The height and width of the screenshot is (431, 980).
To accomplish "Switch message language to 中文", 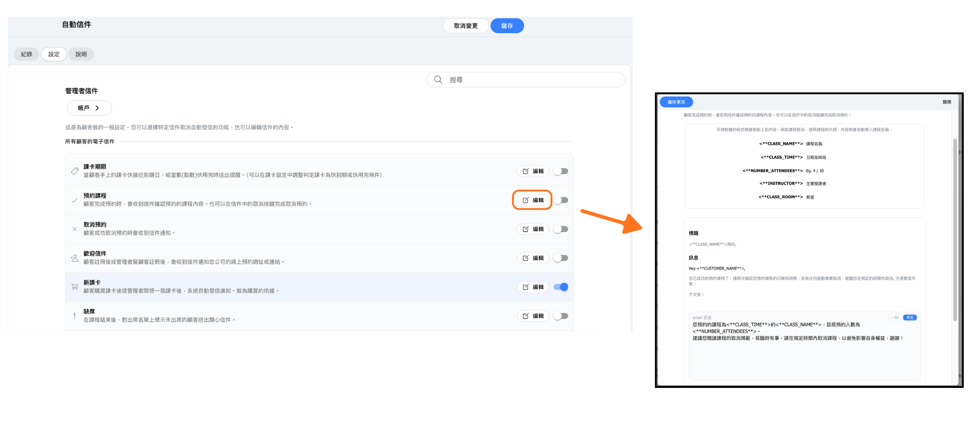I will point(910,318).
